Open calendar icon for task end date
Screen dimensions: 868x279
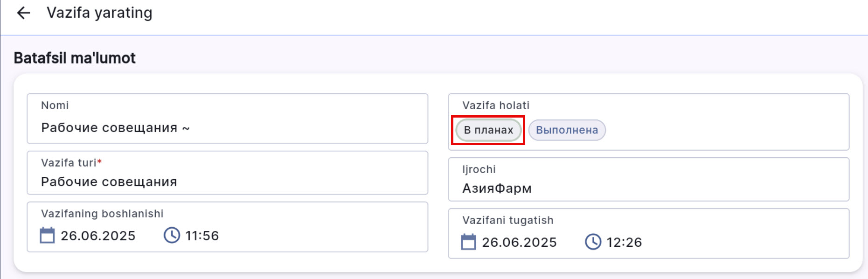point(468,242)
